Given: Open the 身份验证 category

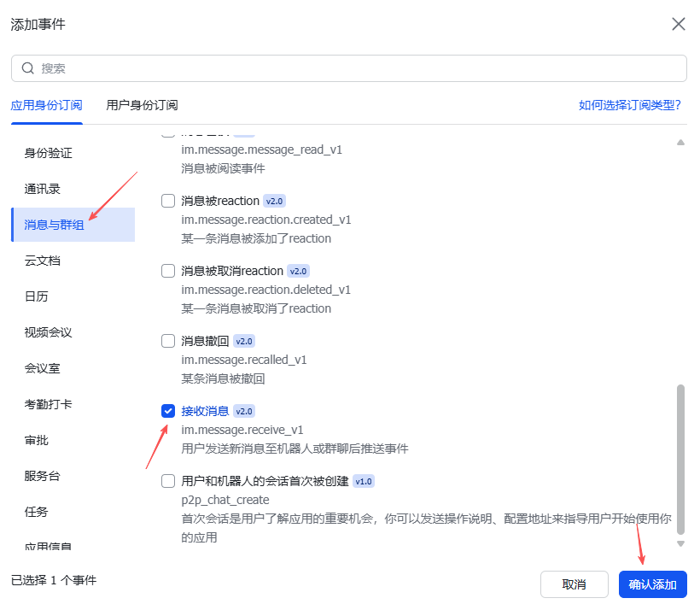Looking at the screenshot, I should tap(49, 153).
